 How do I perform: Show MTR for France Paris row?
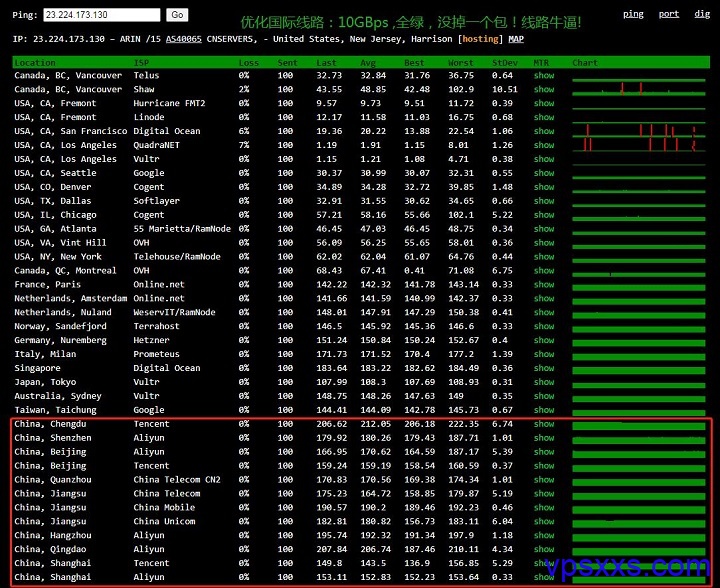pos(544,285)
